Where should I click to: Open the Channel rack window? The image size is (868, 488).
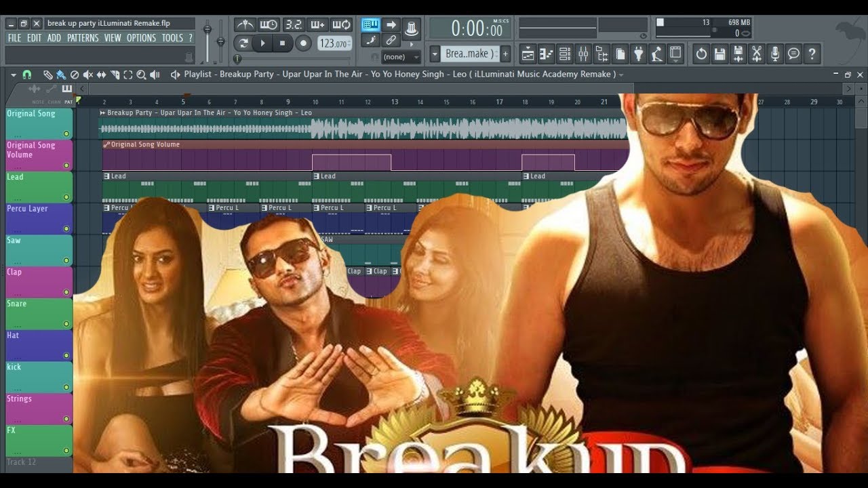pyautogui.click(x=564, y=54)
